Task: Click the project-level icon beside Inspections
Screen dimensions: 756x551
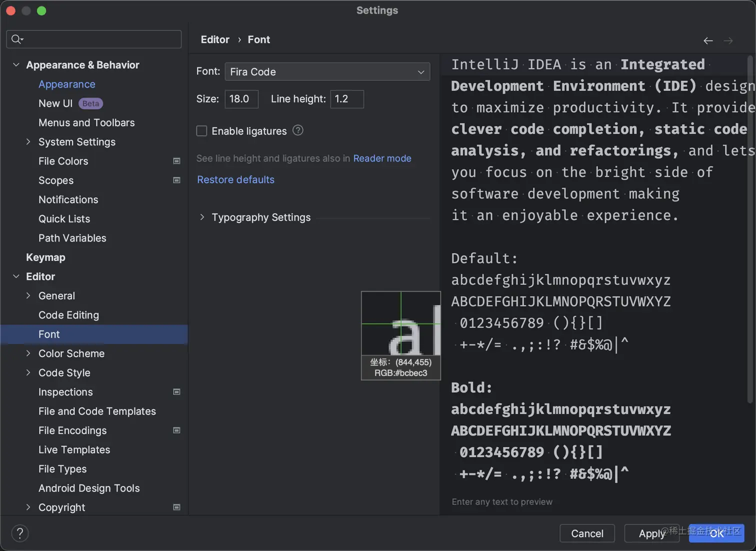Action: point(176,392)
